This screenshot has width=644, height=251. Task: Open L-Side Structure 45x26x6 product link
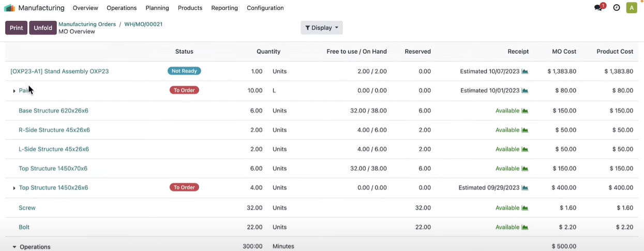[54, 149]
